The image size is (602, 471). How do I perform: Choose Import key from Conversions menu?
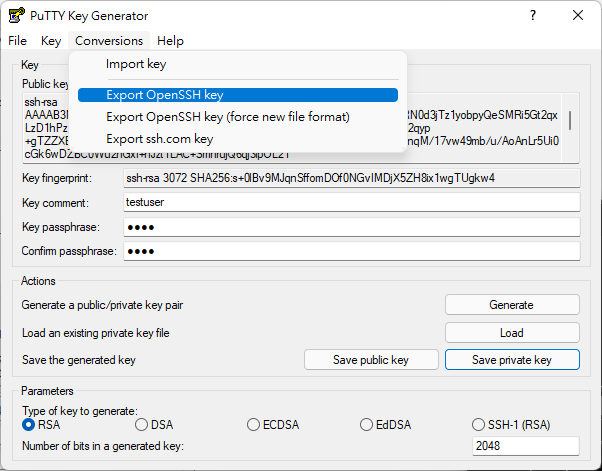[x=136, y=64]
